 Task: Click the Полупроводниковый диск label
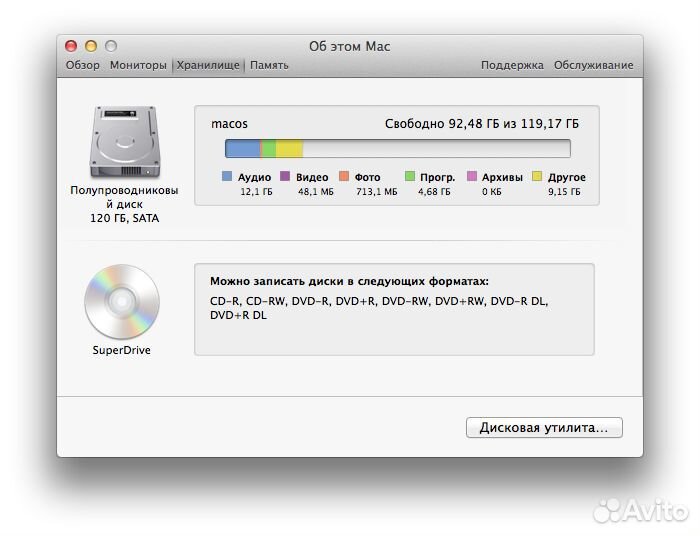tap(125, 197)
